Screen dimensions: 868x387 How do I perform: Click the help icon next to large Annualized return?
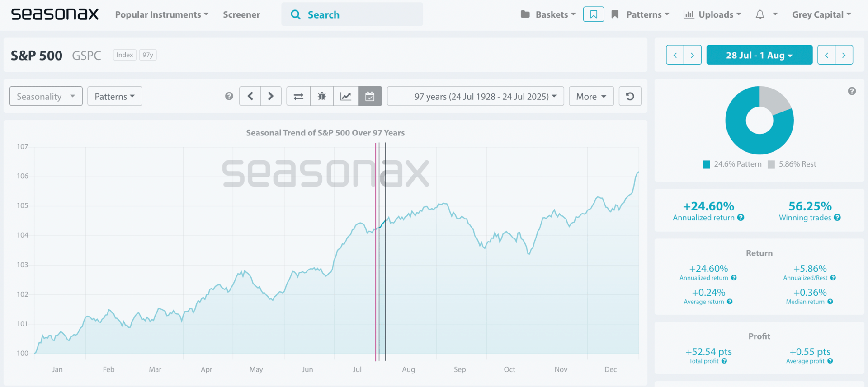point(741,218)
